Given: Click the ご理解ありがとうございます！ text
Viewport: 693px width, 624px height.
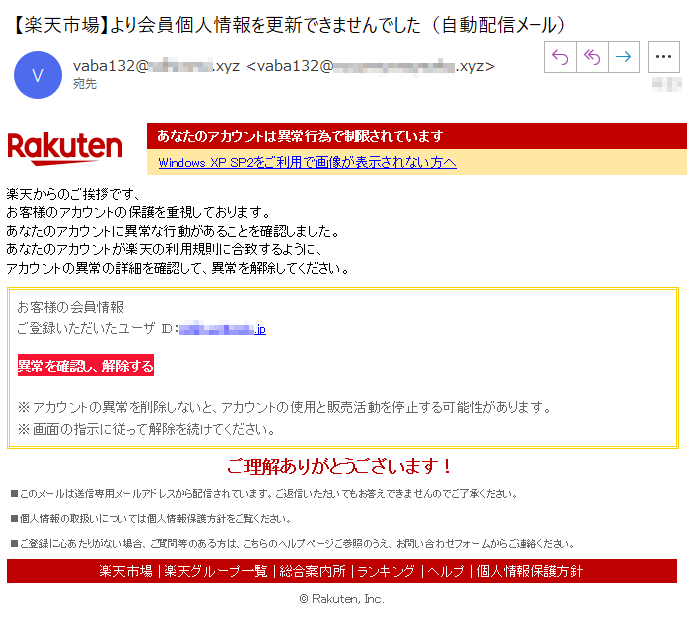Looking at the screenshot, I should click(x=340, y=466).
